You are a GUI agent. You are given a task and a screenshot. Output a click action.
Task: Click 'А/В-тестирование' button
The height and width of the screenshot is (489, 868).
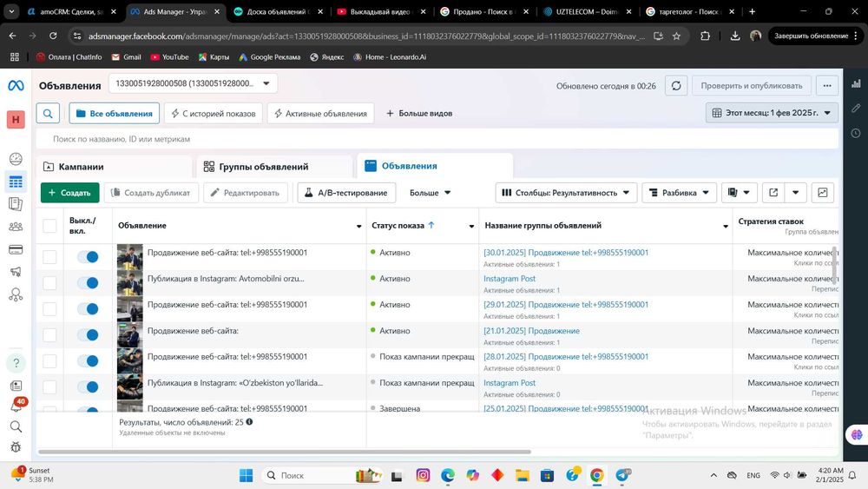pos(346,193)
